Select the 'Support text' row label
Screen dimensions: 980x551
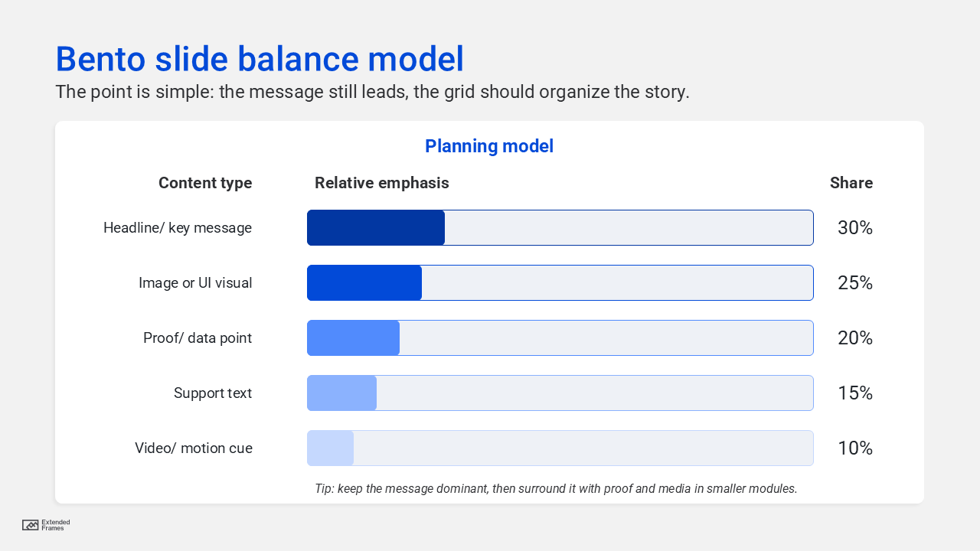point(213,393)
